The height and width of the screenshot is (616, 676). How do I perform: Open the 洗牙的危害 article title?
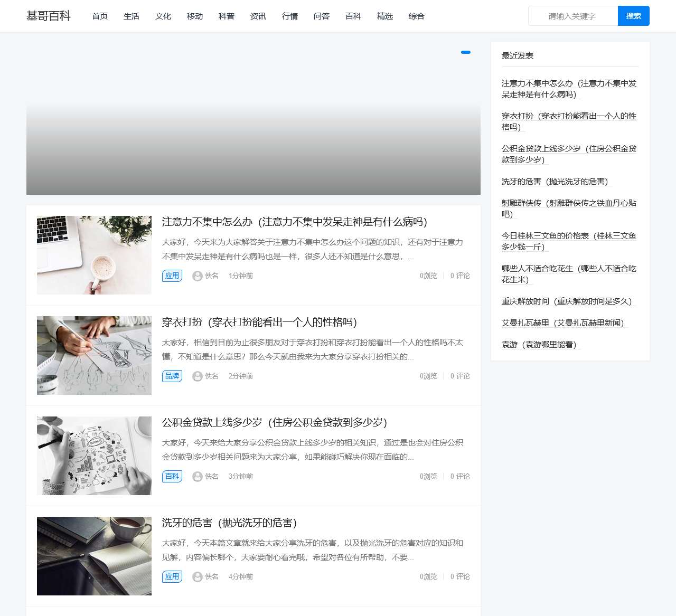click(229, 523)
